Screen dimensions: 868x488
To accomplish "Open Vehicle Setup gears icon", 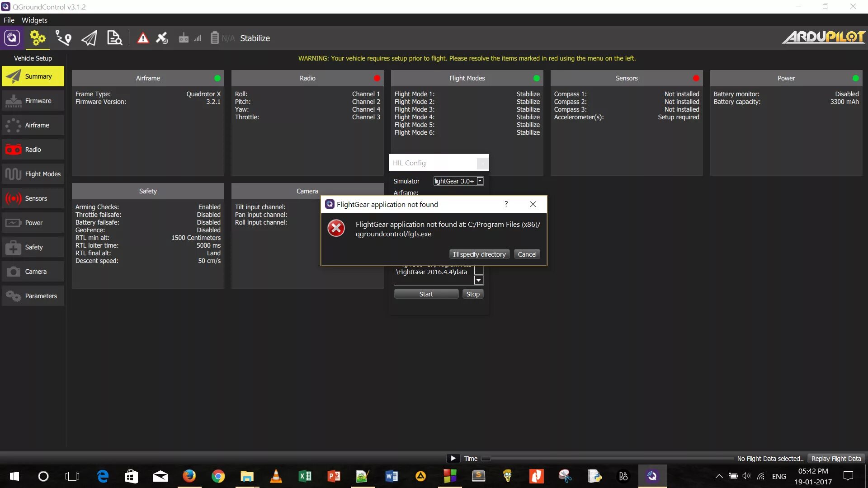I will click(x=38, y=38).
